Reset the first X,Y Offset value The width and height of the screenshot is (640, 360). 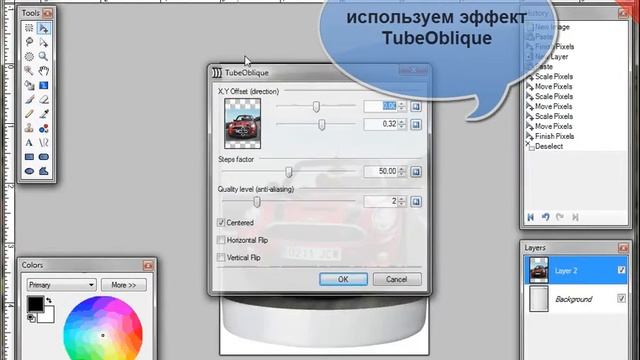click(x=416, y=106)
